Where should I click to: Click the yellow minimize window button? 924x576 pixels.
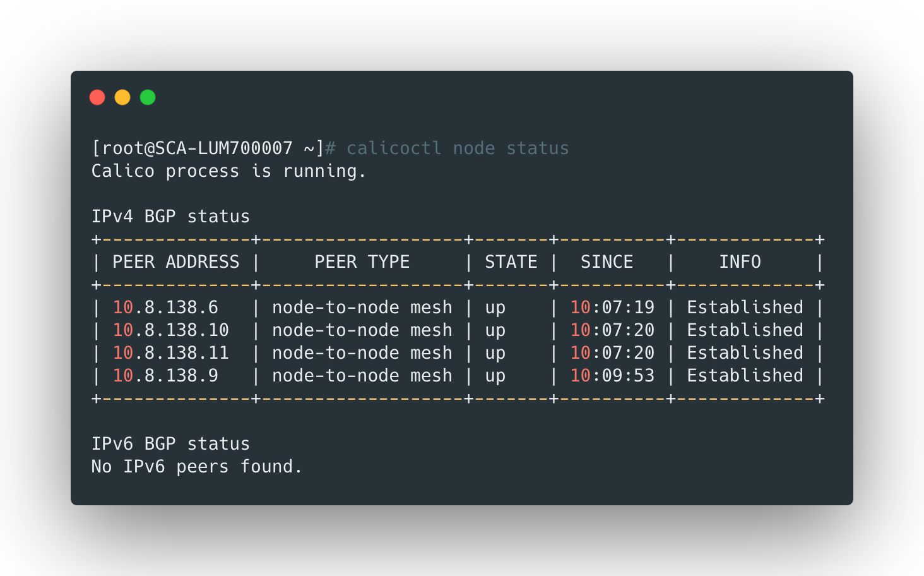(122, 97)
